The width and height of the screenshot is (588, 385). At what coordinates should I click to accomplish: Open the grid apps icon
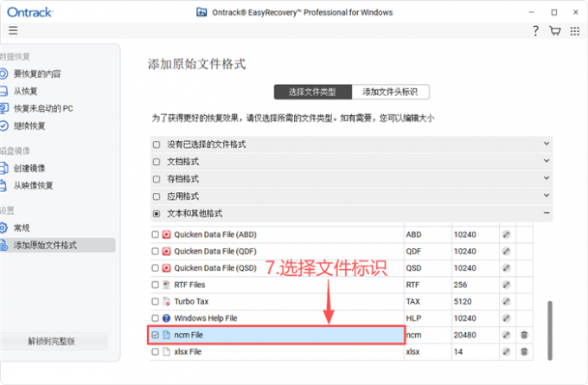pos(575,31)
